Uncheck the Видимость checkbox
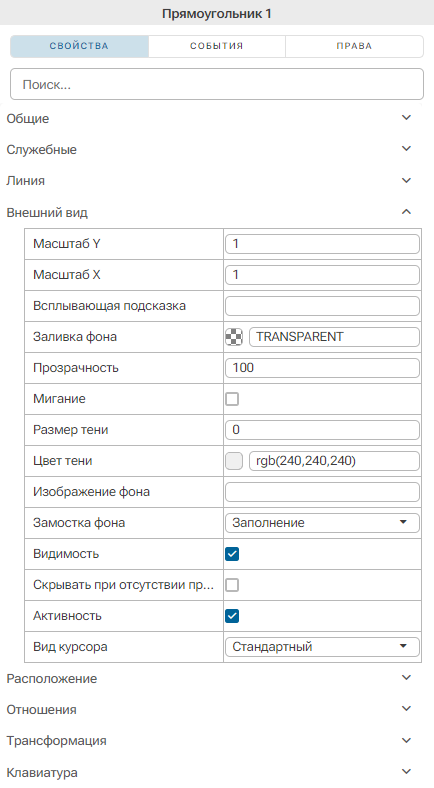Image resolution: width=434 pixels, height=788 pixels. point(232,554)
